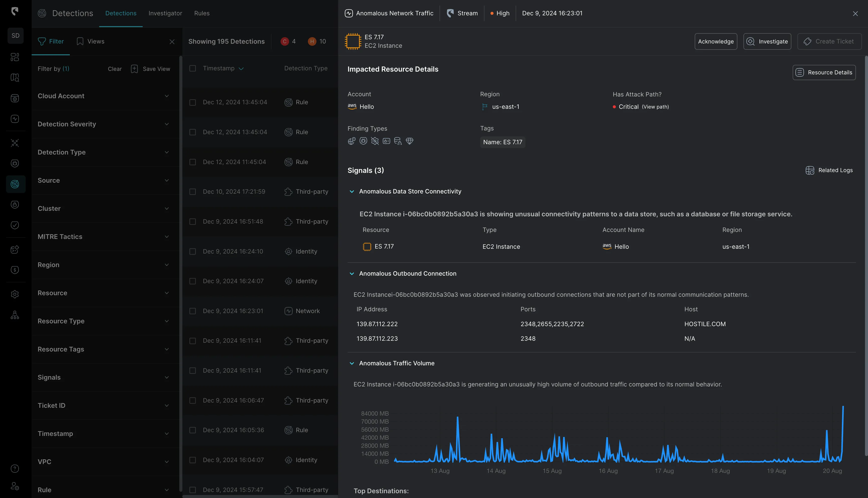The image size is (868, 498).
Task: Collapse the Anomalous Data Store Connectivity signal
Action: [352, 191]
